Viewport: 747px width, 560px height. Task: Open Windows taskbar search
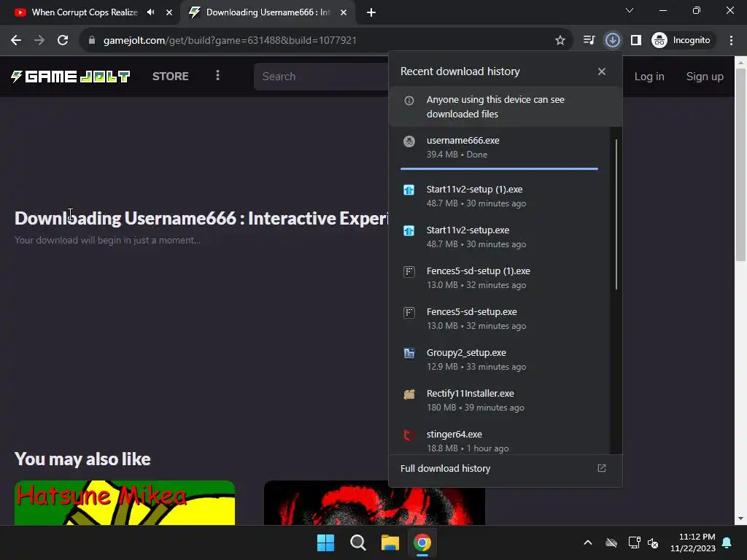[x=357, y=542]
